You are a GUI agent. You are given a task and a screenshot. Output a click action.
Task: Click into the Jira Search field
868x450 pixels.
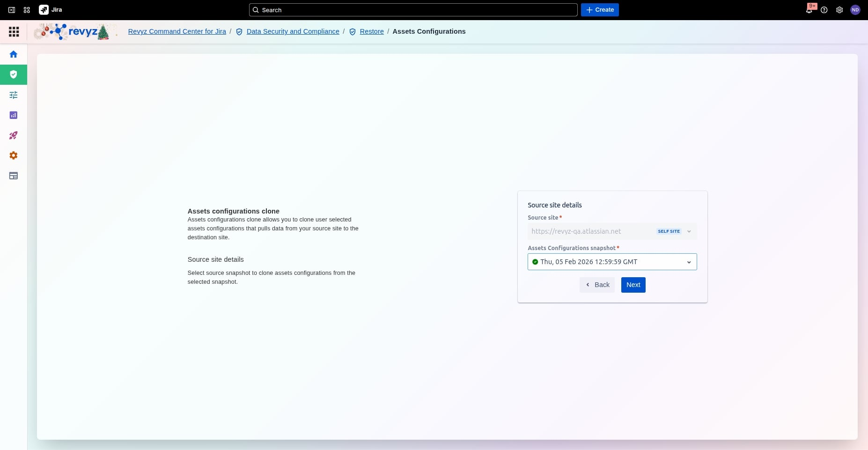pyautogui.click(x=413, y=10)
